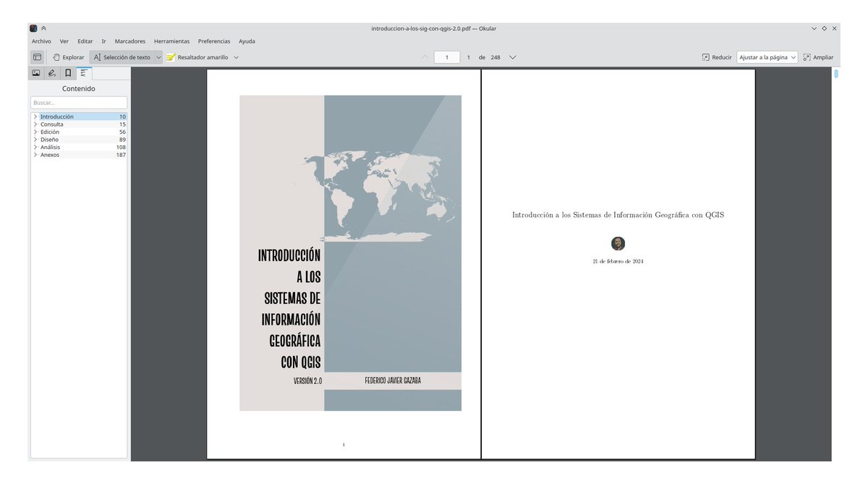
Task: Toggle the sidebar visibility button
Action: [37, 57]
